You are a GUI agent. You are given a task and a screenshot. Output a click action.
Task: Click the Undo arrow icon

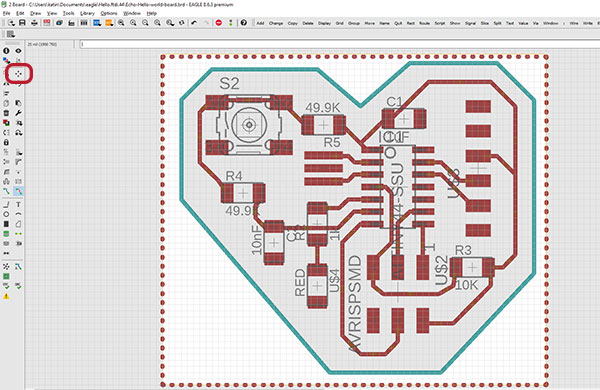coord(194,23)
